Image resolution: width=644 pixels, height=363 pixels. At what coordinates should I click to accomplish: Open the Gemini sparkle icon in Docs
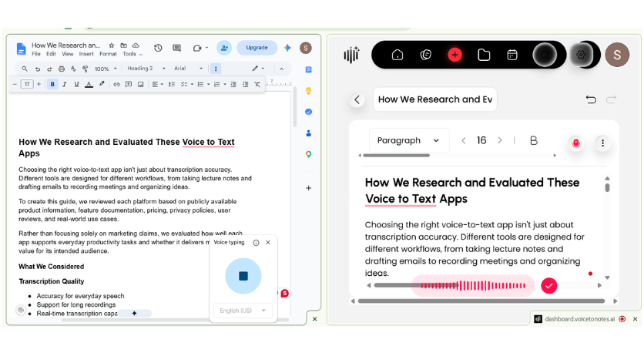[x=287, y=48]
